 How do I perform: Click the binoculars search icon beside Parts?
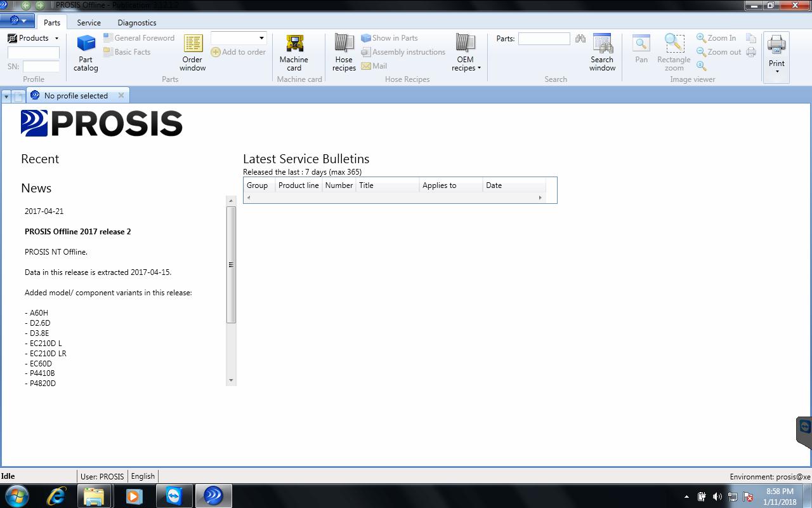[580, 39]
